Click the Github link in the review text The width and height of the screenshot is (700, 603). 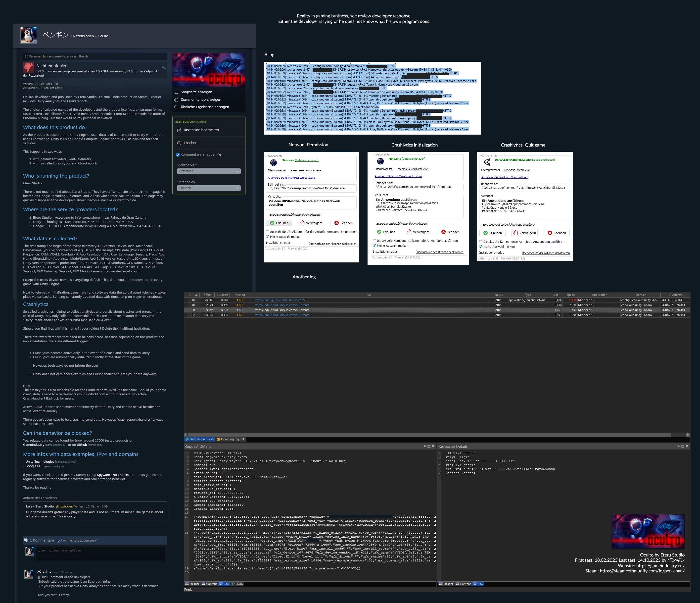82,445
